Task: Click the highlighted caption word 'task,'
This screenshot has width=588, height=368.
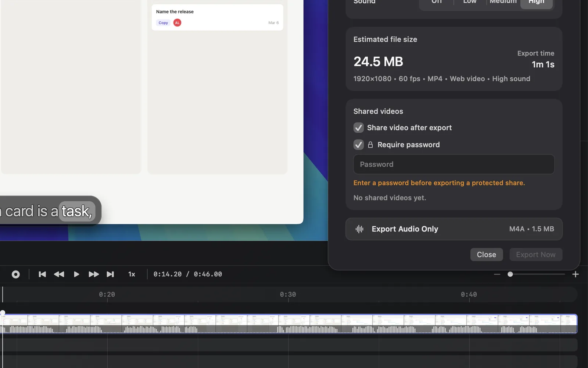Action: click(77, 211)
